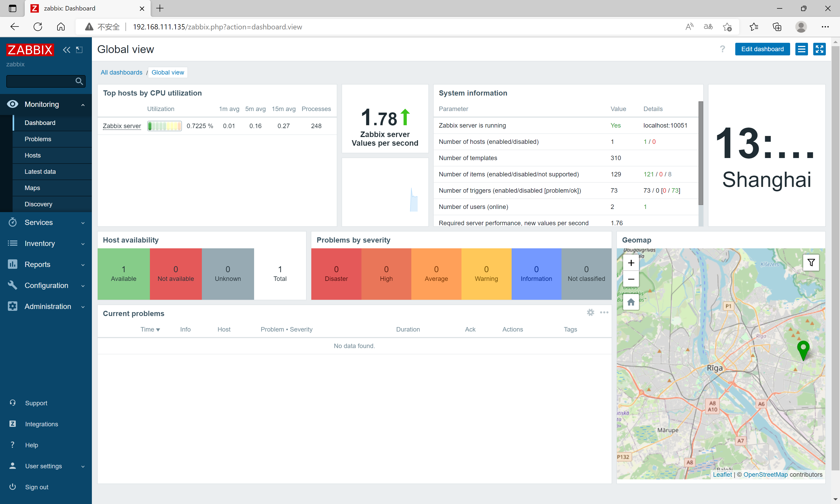Zoom in on the Geomap

[x=631, y=263]
